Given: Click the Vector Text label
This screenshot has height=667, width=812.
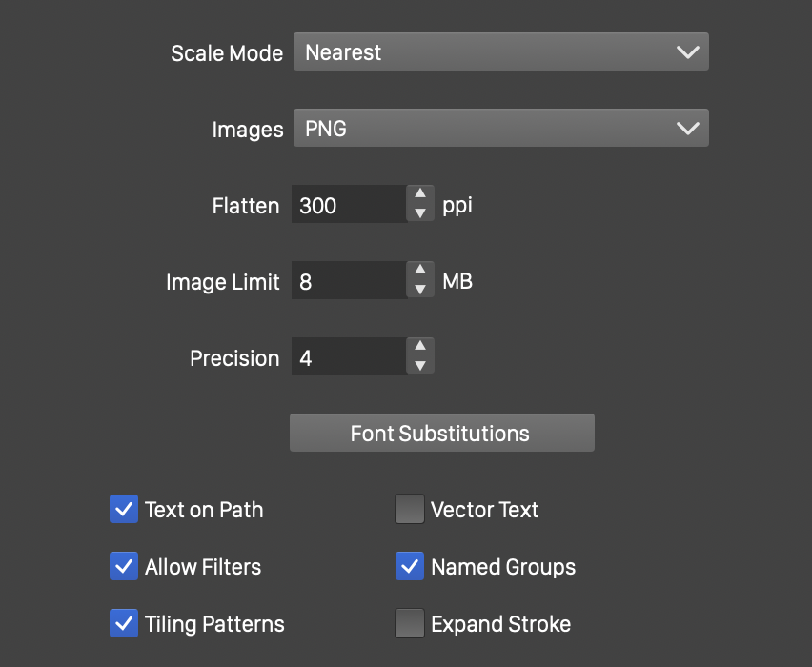Looking at the screenshot, I should 484,510.
